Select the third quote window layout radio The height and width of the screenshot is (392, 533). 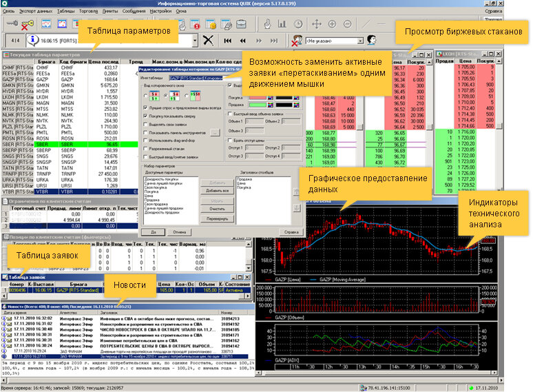187,96
